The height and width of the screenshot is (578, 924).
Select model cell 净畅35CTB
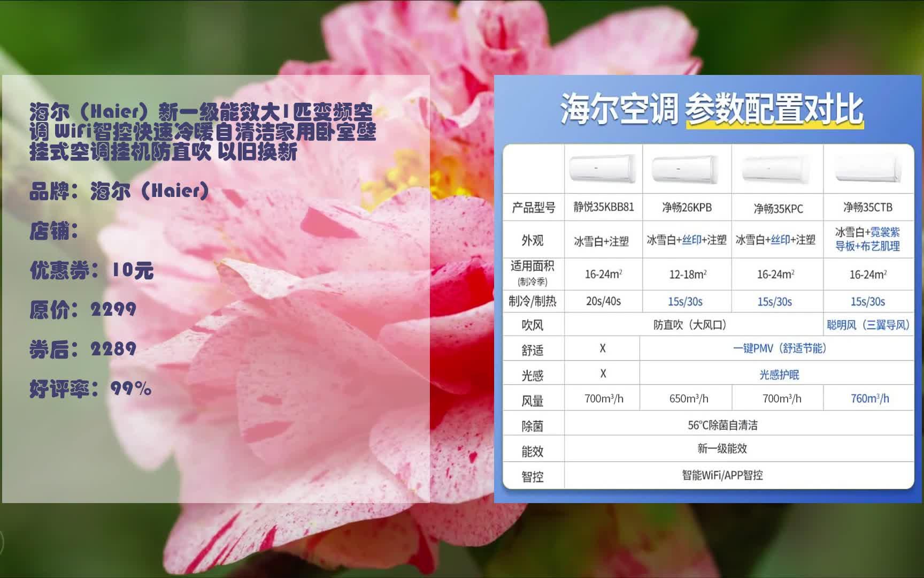868,207
